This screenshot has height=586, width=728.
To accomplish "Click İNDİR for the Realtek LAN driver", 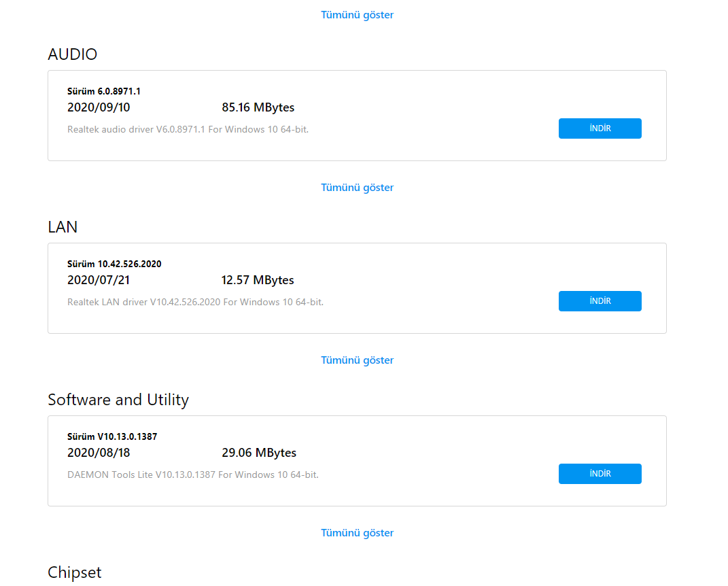I will click(600, 301).
